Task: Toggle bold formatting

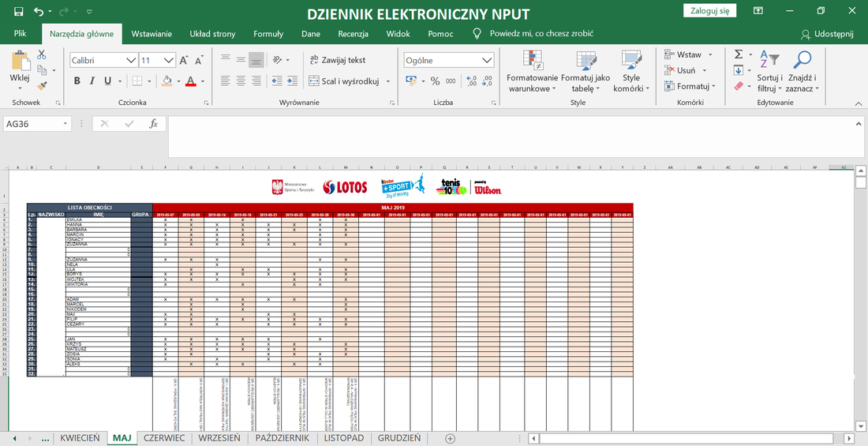Action: pyautogui.click(x=77, y=81)
